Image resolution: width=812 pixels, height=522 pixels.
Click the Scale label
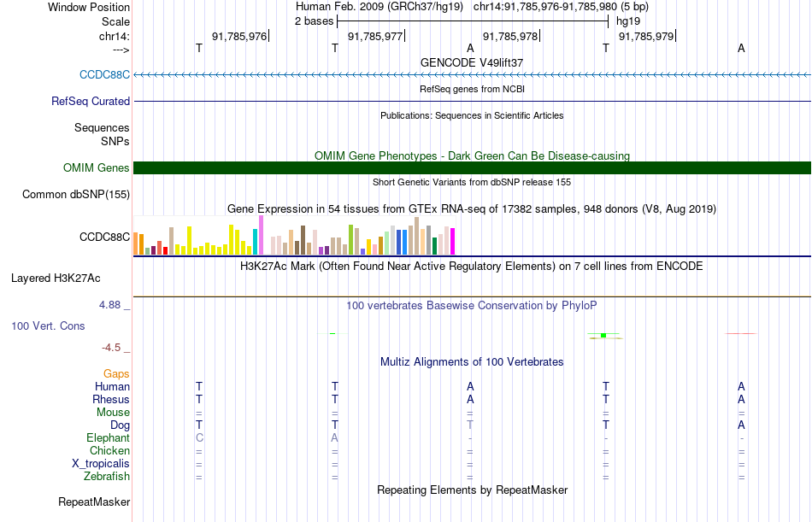tap(116, 21)
